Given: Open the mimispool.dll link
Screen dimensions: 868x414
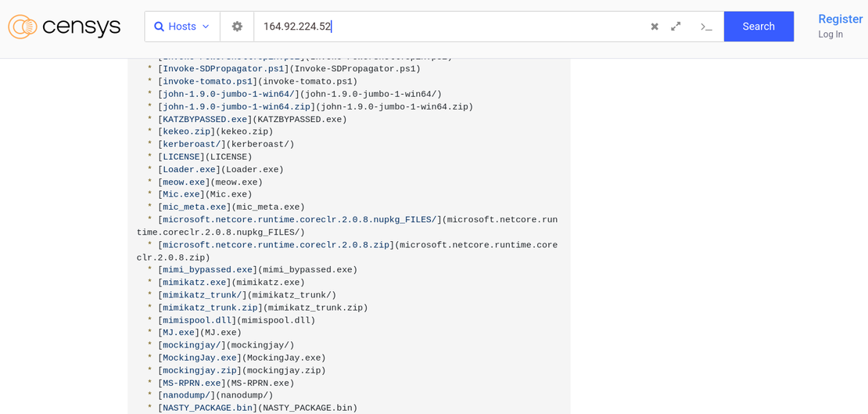Looking at the screenshot, I should (197, 321).
